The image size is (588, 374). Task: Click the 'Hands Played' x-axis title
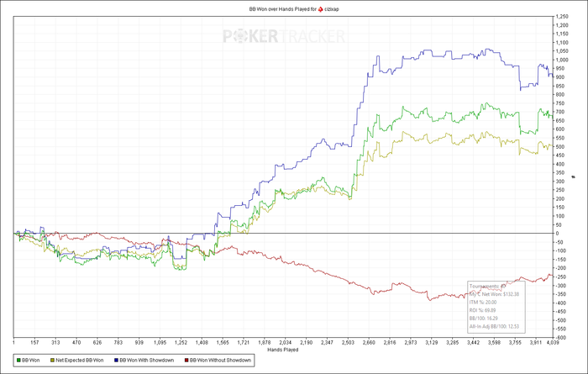pyautogui.click(x=283, y=350)
